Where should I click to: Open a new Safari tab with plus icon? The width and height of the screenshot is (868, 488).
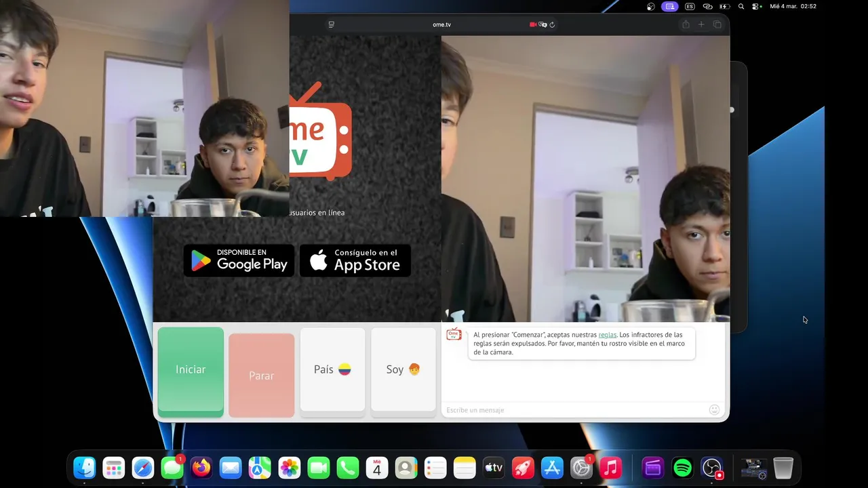click(x=701, y=24)
